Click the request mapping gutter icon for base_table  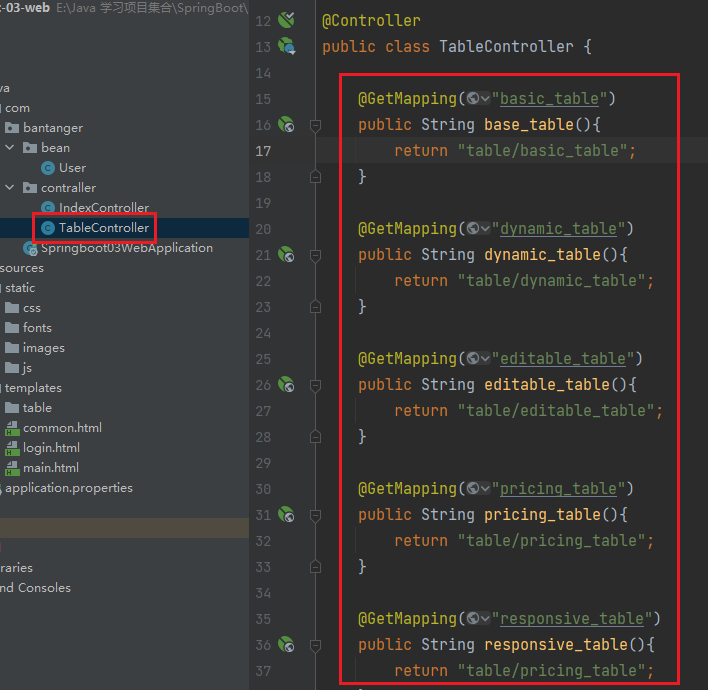pos(287,125)
